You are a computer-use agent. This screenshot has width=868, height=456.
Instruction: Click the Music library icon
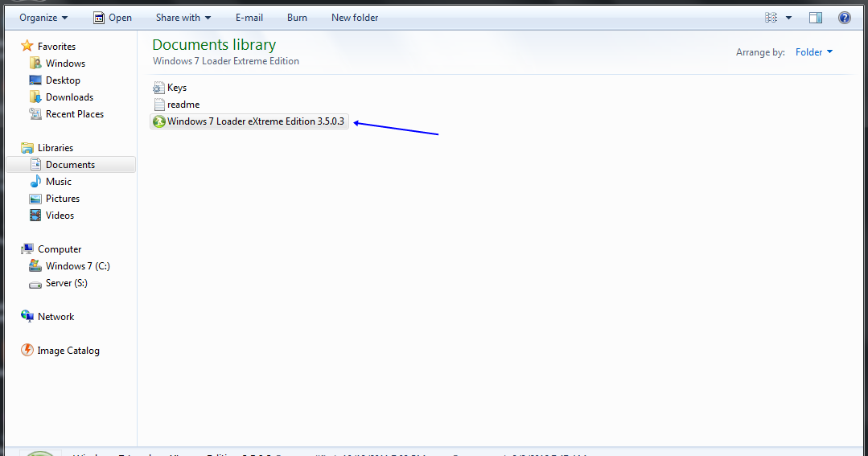(x=35, y=182)
